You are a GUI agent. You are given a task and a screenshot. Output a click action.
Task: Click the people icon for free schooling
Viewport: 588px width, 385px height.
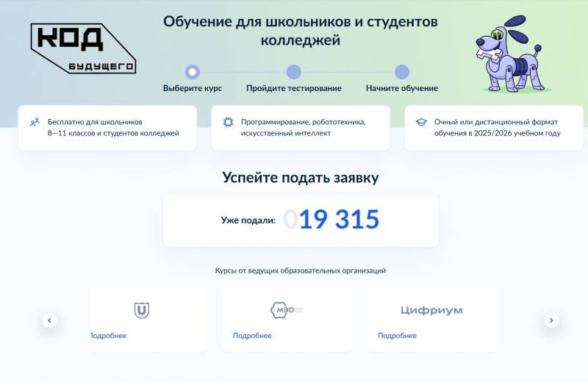click(x=35, y=123)
